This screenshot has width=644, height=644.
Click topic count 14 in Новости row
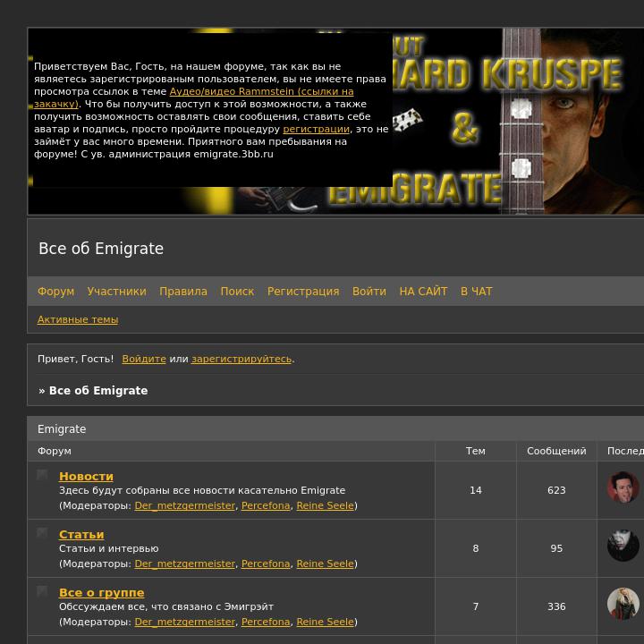[476, 490]
